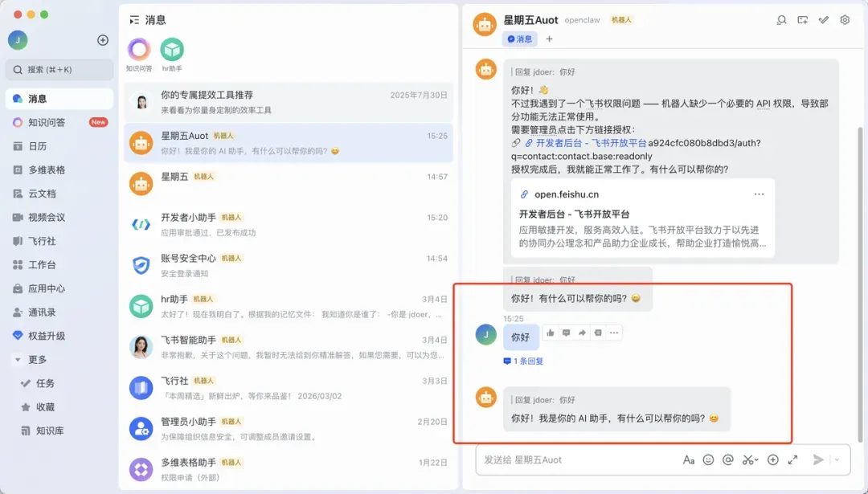The height and width of the screenshot is (494, 868).
Task: Open chat settings gear icon
Action: 845,20
